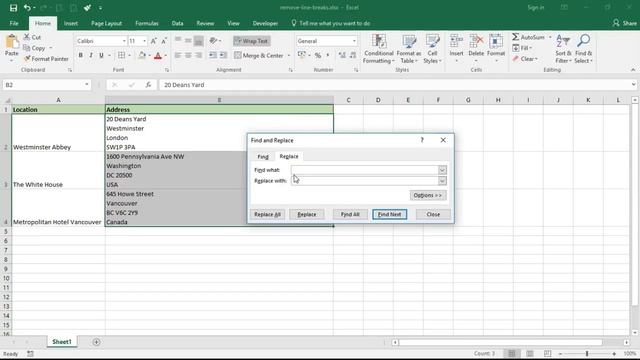Image resolution: width=640 pixels, height=360 pixels.
Task: Open Find & Select
Action: point(583,49)
